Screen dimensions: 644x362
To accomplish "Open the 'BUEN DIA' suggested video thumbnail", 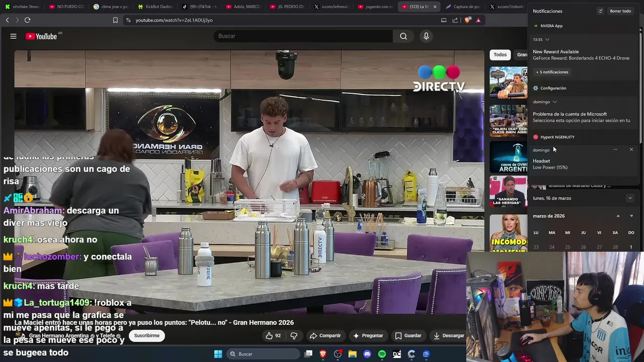I will [508, 121].
